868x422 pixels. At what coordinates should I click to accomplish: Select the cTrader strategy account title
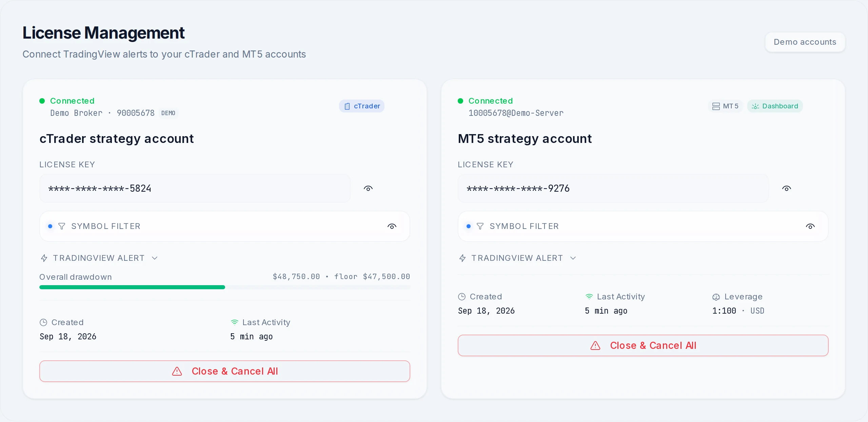click(x=117, y=139)
